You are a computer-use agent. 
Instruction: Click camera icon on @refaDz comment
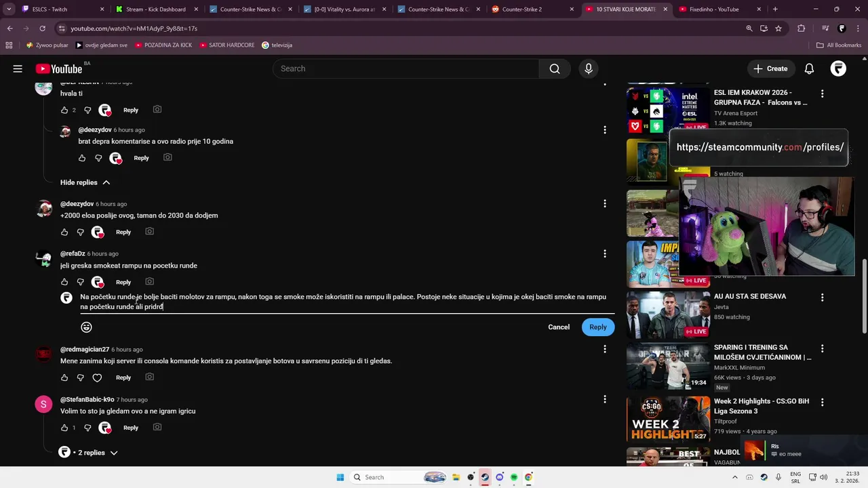(149, 281)
